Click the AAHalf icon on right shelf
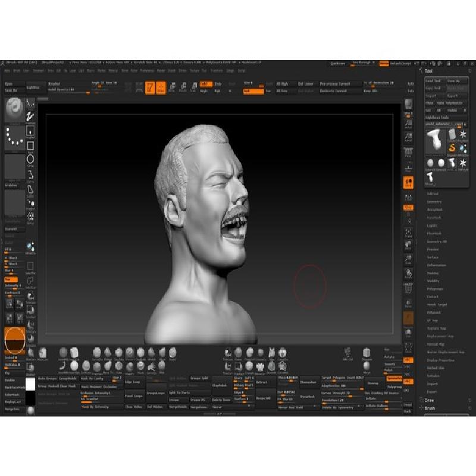 click(408, 137)
